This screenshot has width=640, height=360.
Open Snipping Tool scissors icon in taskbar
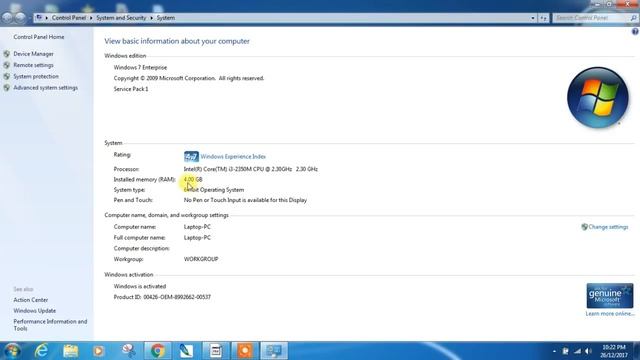coord(128,351)
